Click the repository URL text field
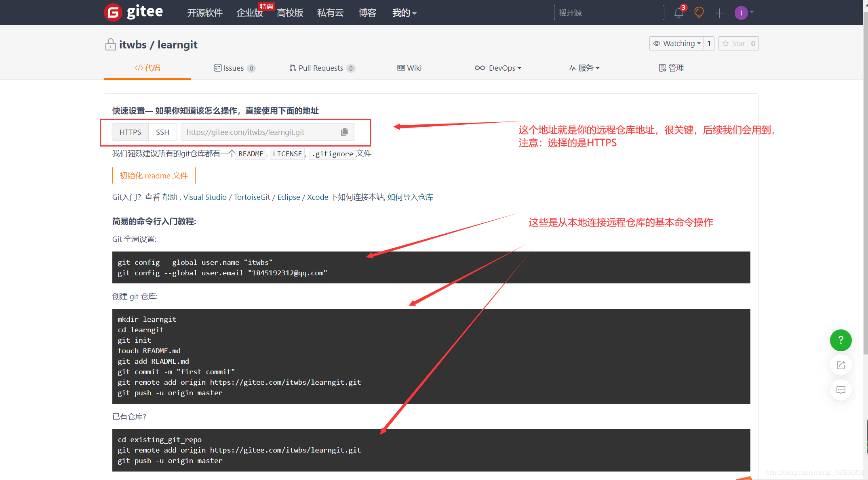Screen dimensions: 868x480 pos(261,132)
